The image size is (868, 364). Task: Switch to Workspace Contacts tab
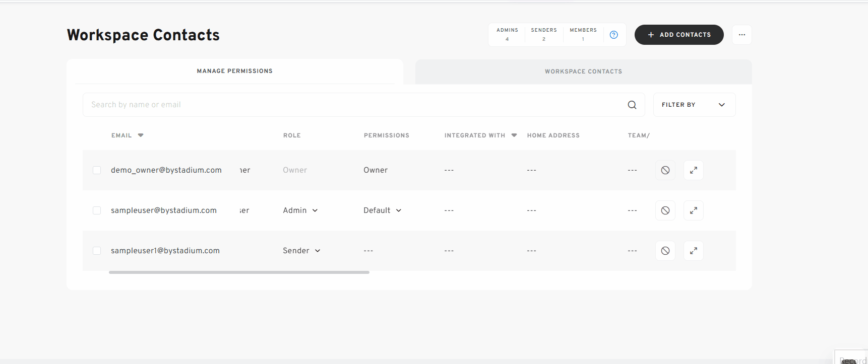[x=583, y=71]
